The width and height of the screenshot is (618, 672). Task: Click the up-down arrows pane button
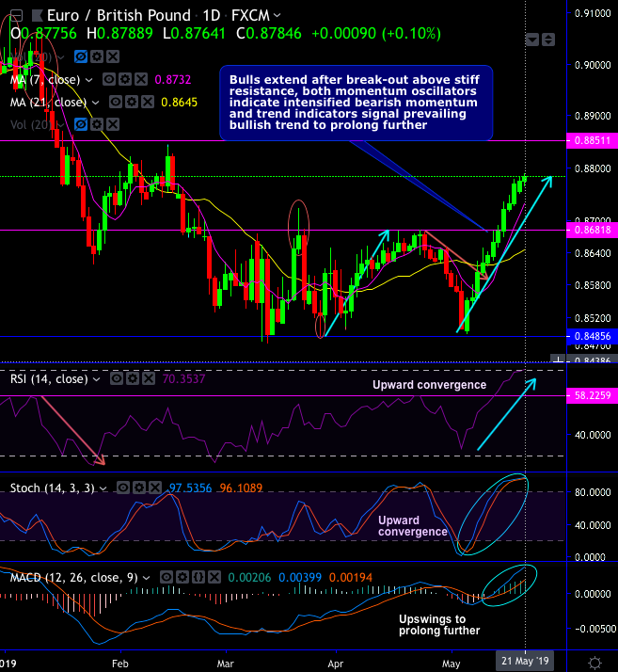click(x=548, y=40)
